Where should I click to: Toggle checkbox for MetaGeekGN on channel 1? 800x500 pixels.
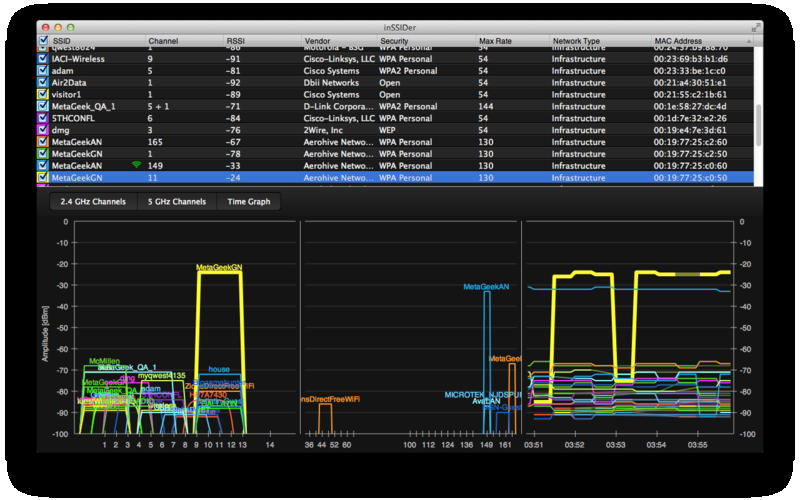click(43, 154)
